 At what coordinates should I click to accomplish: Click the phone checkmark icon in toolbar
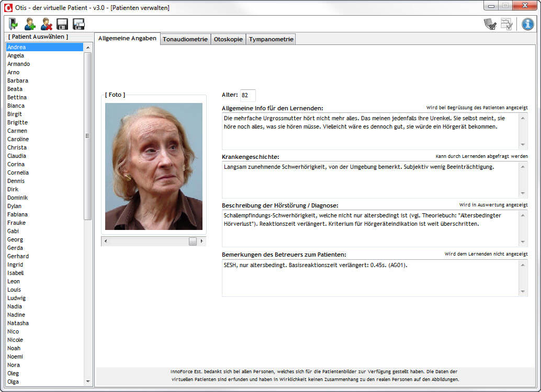(x=490, y=24)
